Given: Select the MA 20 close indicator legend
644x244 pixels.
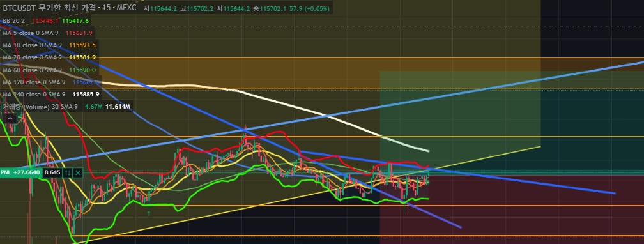Looking at the screenshot, I should tap(32, 57).
